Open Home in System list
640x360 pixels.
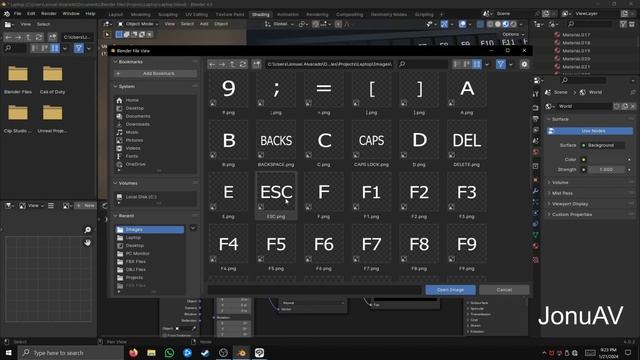coord(132,100)
